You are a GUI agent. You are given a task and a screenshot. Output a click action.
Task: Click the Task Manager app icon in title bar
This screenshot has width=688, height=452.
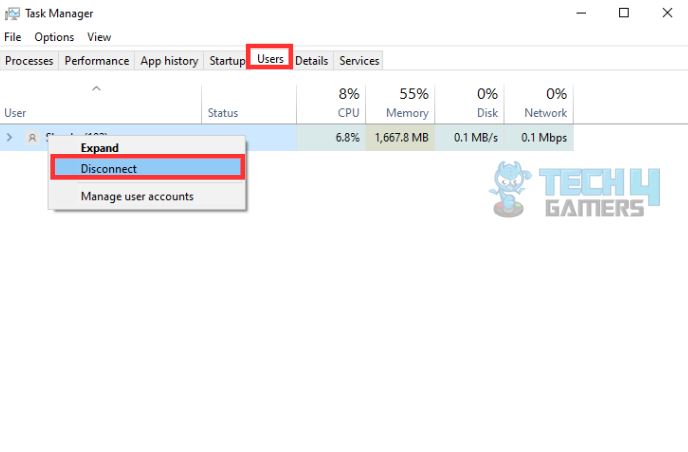point(13,13)
